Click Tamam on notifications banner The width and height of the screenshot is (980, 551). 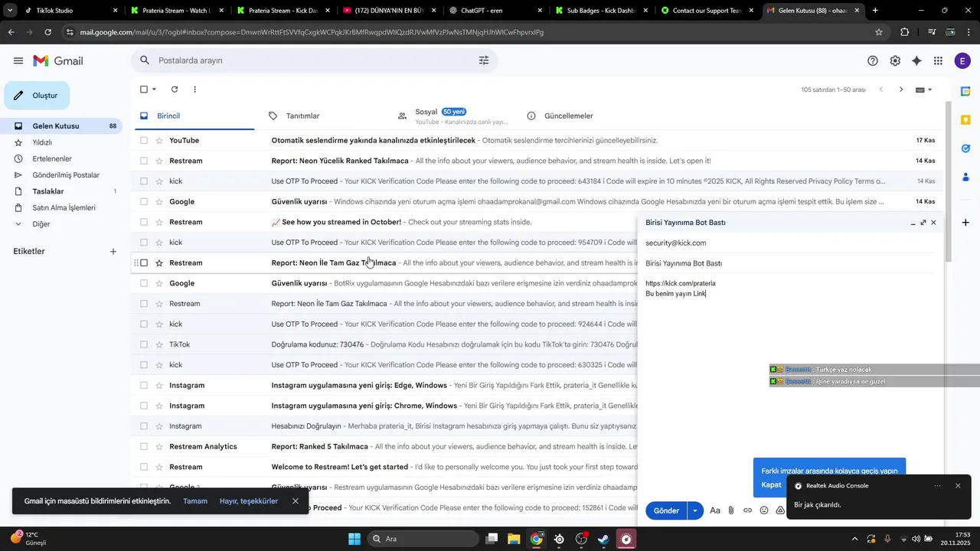(x=195, y=501)
